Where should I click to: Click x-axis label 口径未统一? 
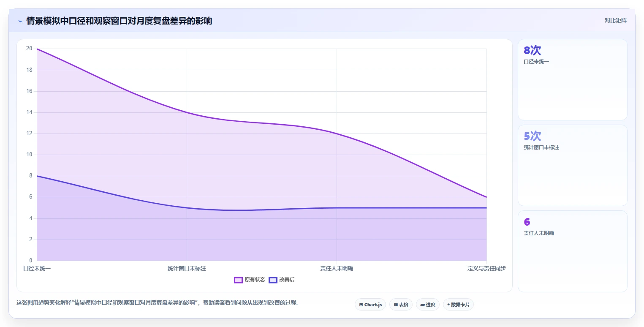pyautogui.click(x=37, y=268)
